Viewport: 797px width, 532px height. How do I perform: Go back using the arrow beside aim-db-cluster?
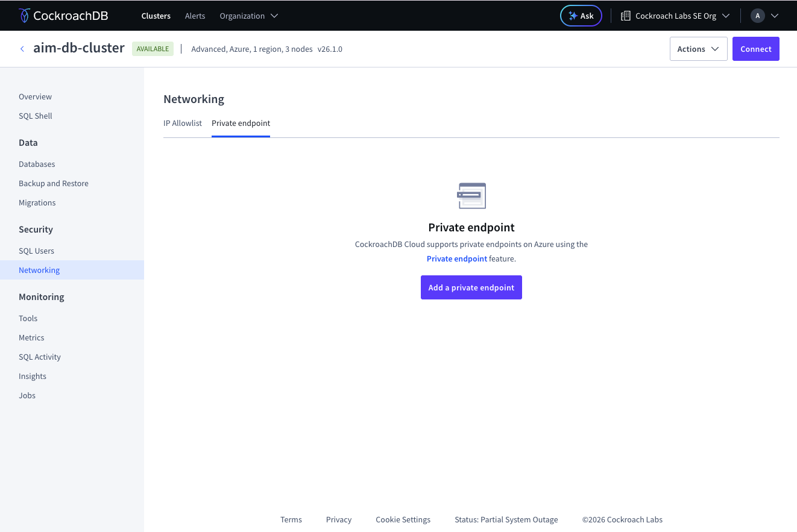[x=22, y=49]
